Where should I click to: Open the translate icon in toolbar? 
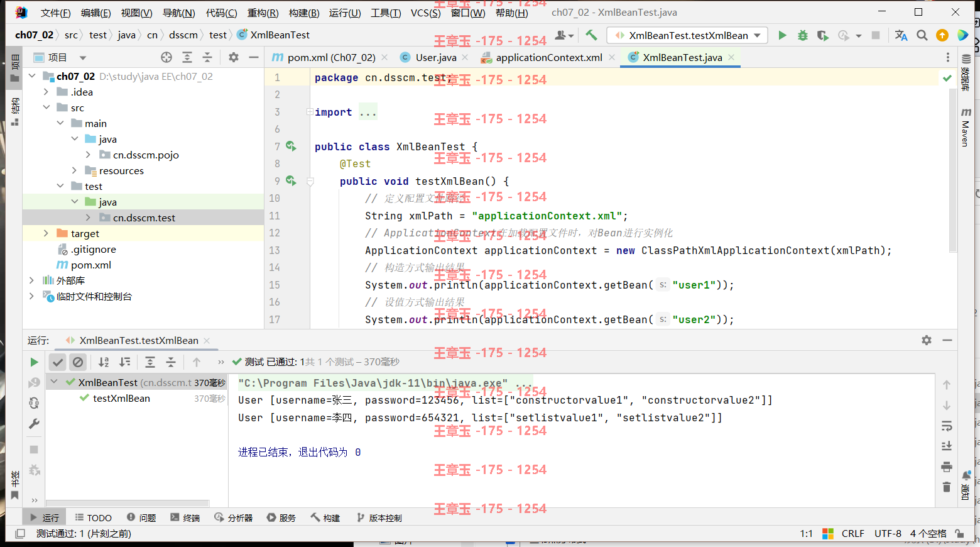coord(901,35)
